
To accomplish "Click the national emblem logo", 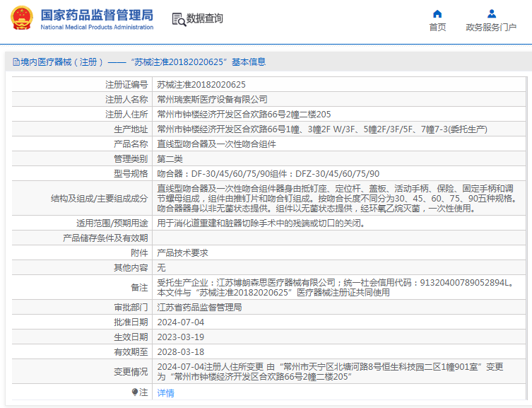I will point(22,18).
